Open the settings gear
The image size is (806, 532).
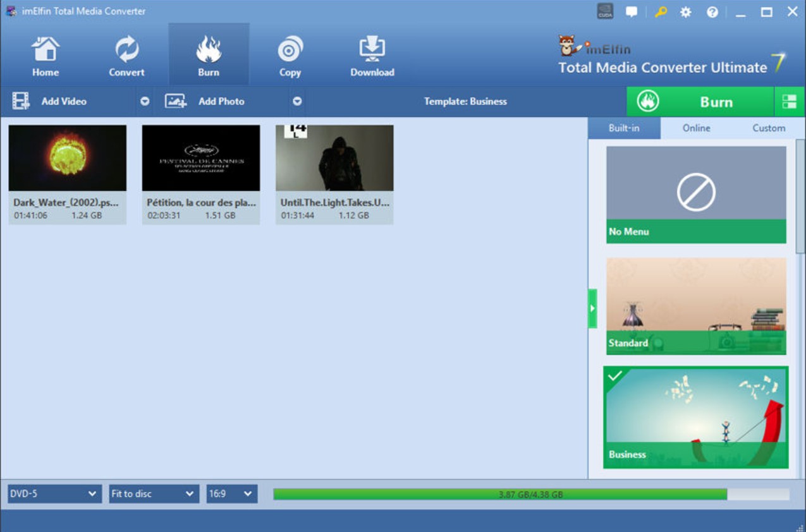pos(685,11)
